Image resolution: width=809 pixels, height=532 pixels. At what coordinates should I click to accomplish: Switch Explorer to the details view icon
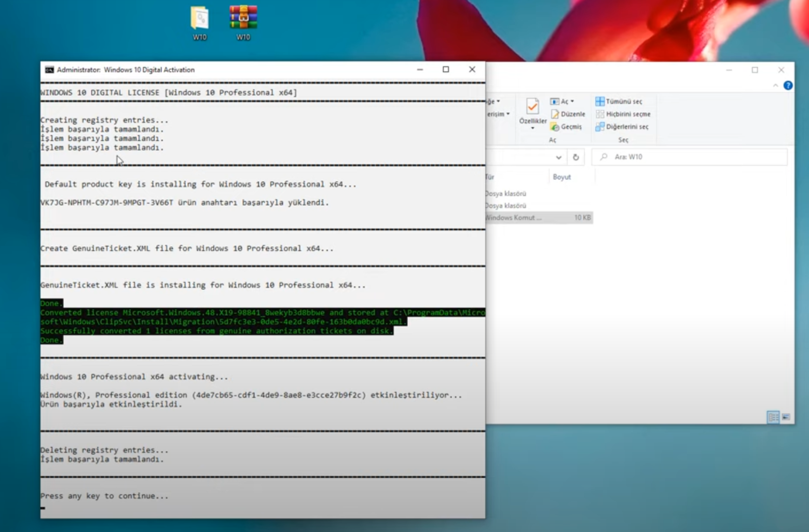pyautogui.click(x=773, y=417)
